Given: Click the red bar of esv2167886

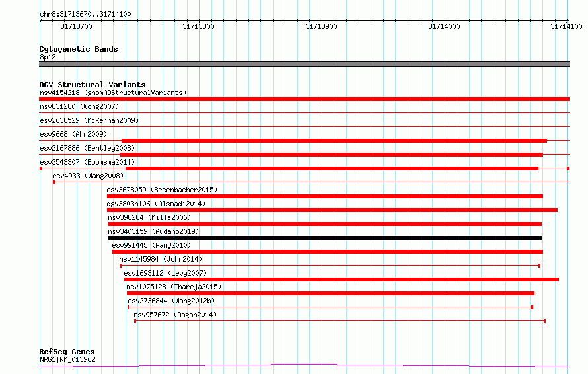Looking at the screenshot, I should [x=331, y=155].
